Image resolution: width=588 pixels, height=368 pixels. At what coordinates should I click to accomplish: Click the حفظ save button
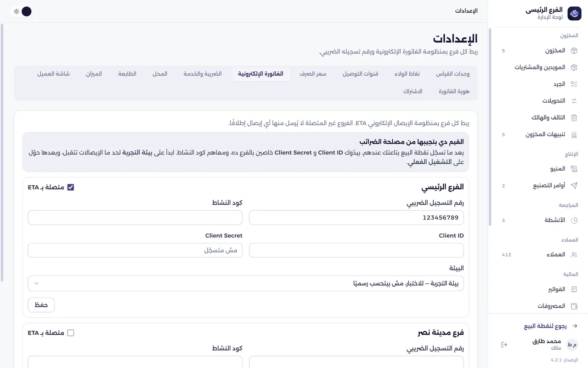pos(41,305)
